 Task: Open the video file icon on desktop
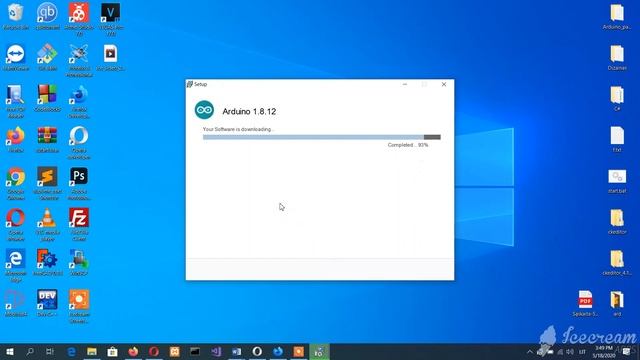(111, 54)
